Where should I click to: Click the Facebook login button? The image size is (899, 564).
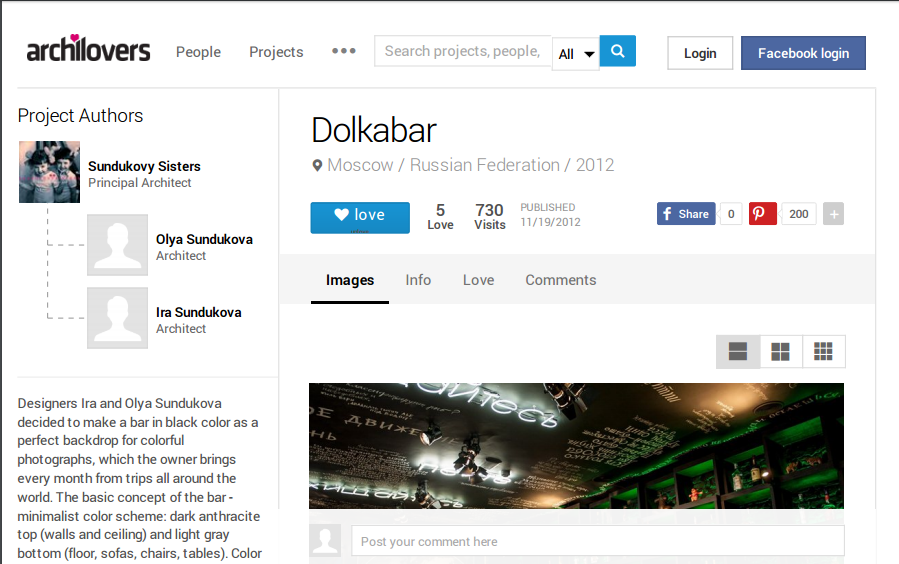pyautogui.click(x=803, y=53)
